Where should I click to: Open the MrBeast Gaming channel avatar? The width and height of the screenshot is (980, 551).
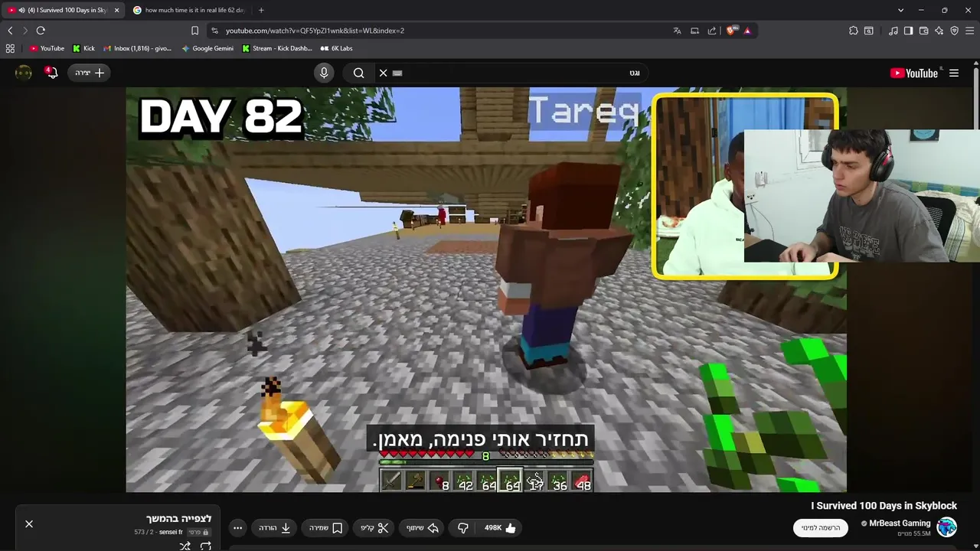[x=947, y=527]
